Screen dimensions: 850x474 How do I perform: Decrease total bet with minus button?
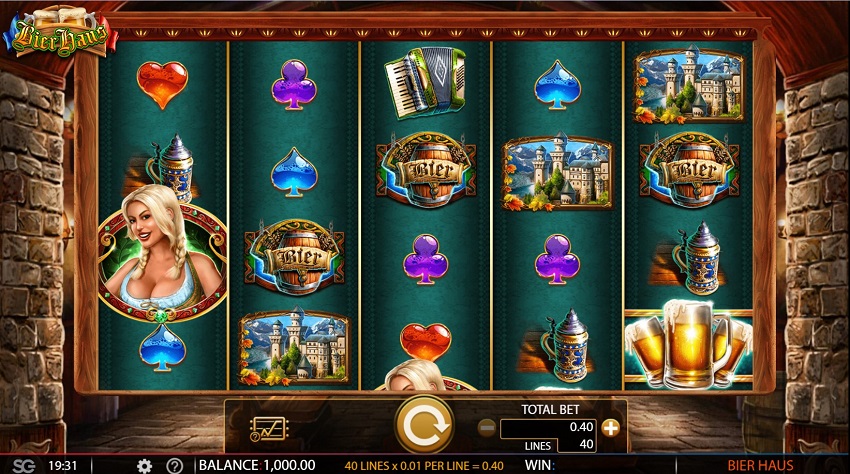point(487,428)
